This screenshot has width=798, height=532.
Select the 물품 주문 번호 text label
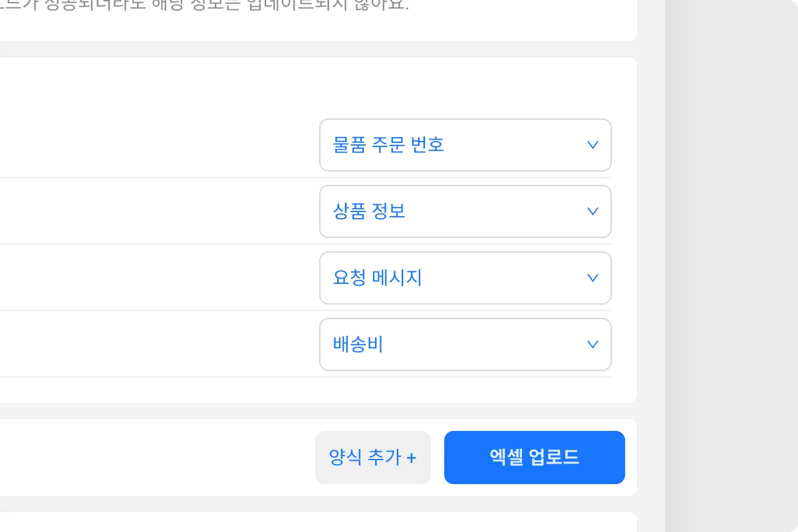click(x=388, y=145)
